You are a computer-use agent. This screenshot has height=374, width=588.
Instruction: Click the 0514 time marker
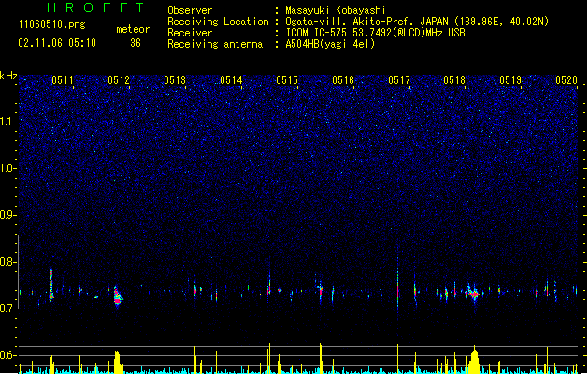point(231,80)
